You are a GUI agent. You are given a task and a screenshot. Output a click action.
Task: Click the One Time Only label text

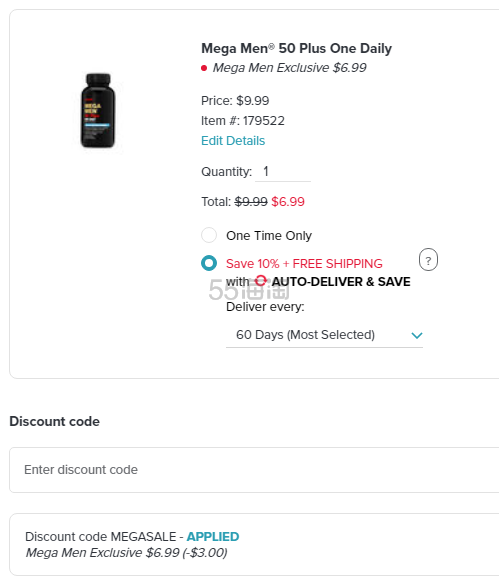(x=269, y=236)
